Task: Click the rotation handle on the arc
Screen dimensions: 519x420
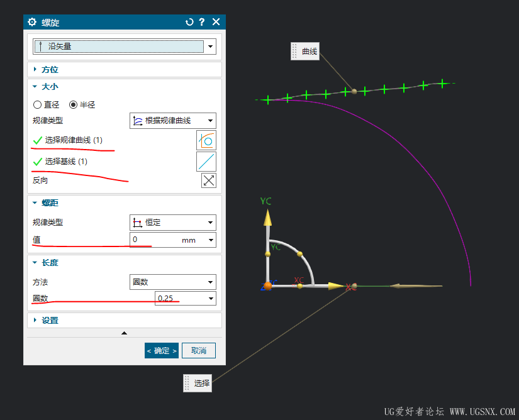Action: pyautogui.click(x=300, y=254)
